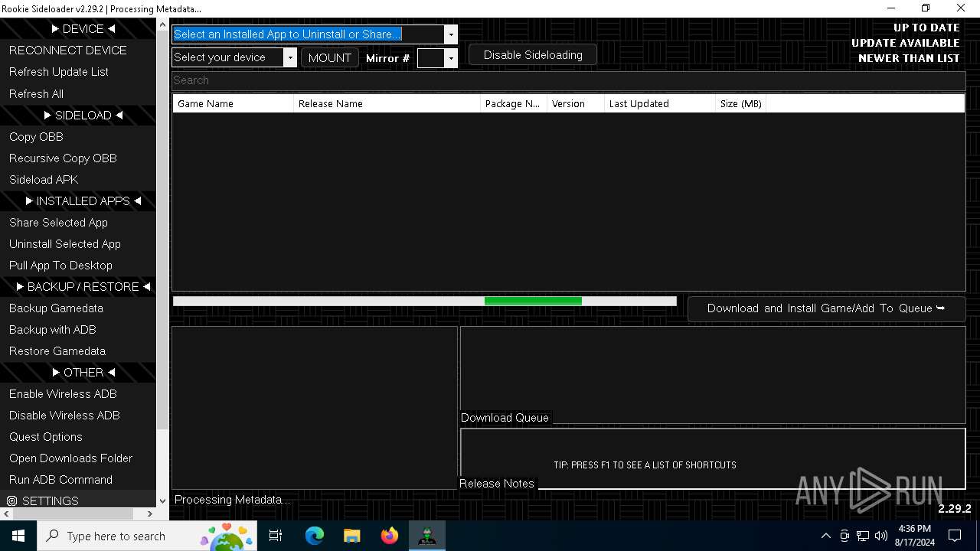Collapse the DEVICE section header

[83, 28]
